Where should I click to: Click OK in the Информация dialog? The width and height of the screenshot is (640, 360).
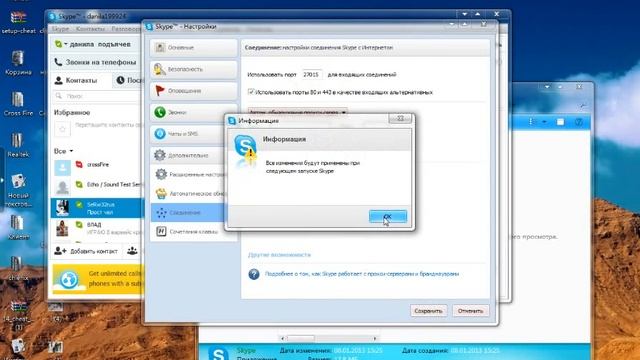(388, 216)
